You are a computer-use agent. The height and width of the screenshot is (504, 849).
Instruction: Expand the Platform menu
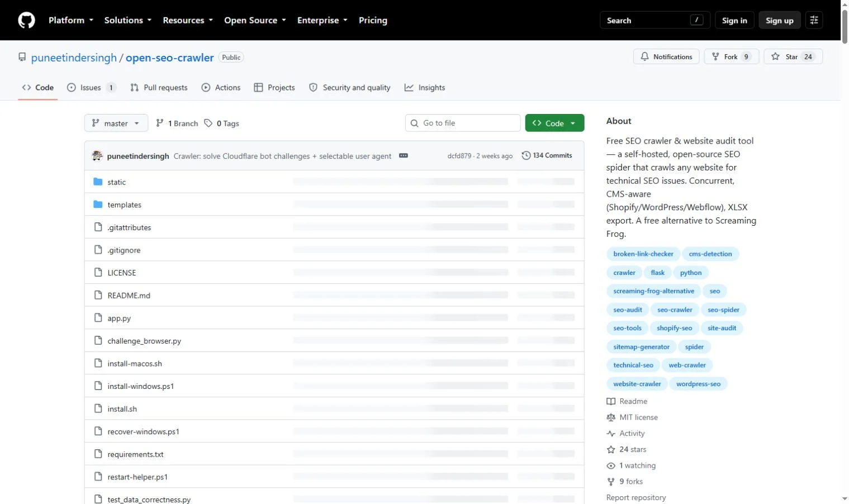(71, 20)
